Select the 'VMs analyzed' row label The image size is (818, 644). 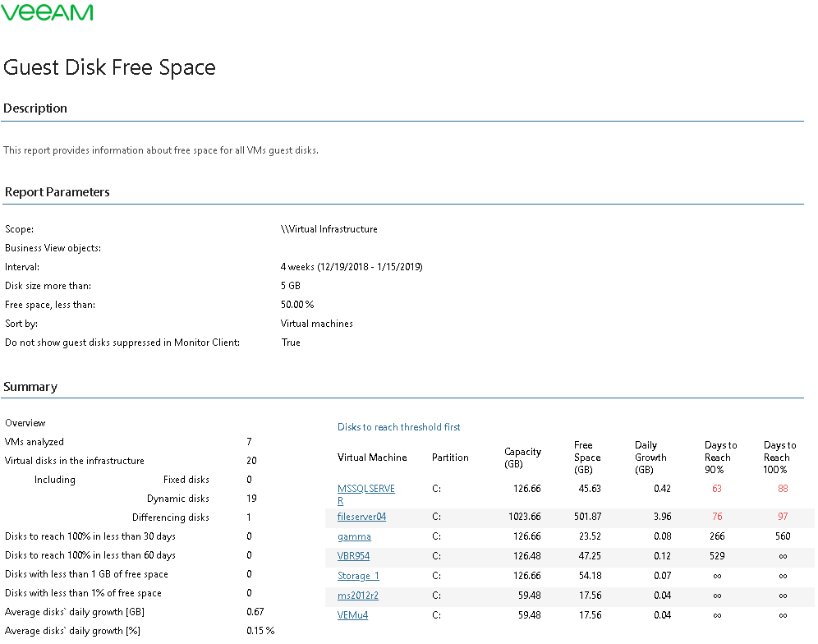(x=34, y=441)
